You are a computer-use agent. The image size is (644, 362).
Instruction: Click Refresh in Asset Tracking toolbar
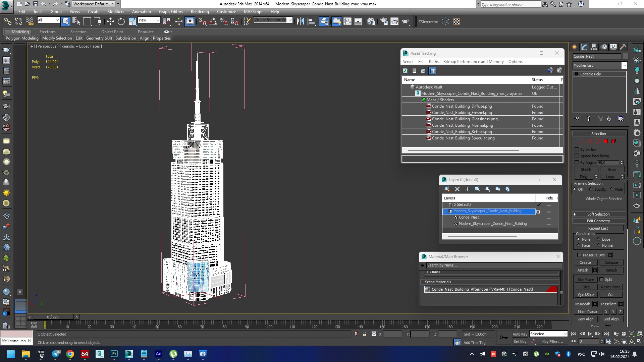405,71
